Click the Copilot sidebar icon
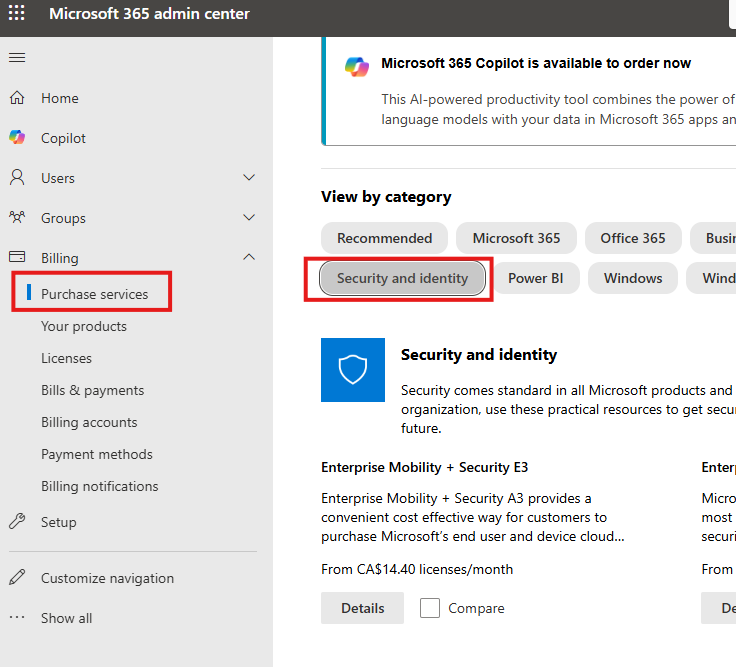The height and width of the screenshot is (667, 736). coord(17,138)
